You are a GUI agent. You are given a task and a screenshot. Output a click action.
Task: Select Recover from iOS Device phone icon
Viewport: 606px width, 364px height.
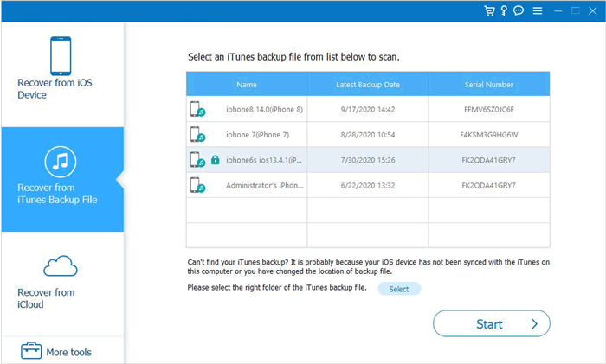(x=61, y=56)
